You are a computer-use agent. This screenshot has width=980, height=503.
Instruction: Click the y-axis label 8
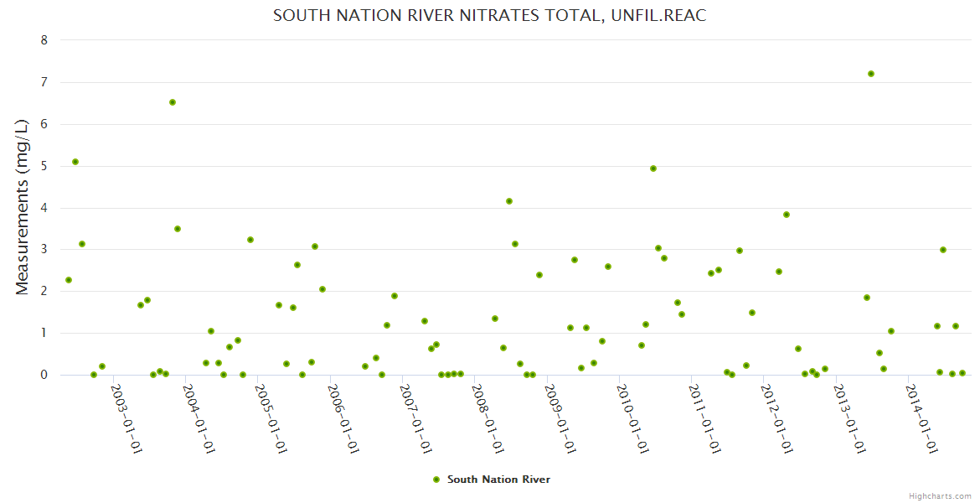point(44,40)
